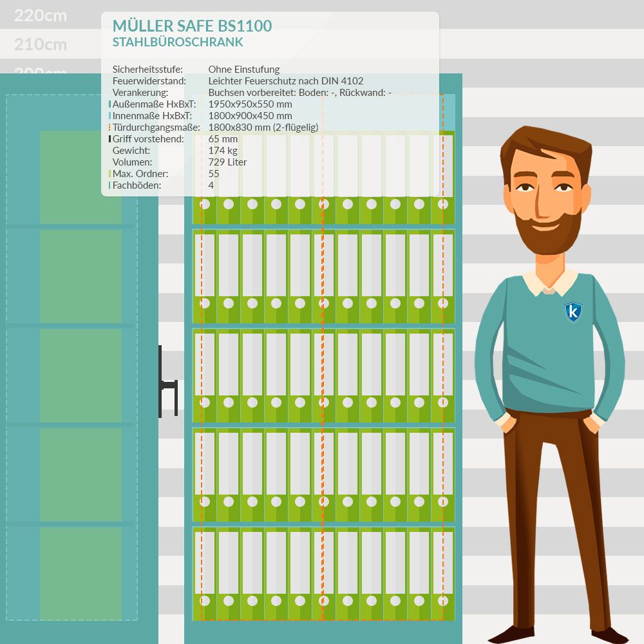Click the volume value 729 Liter

coord(227,162)
